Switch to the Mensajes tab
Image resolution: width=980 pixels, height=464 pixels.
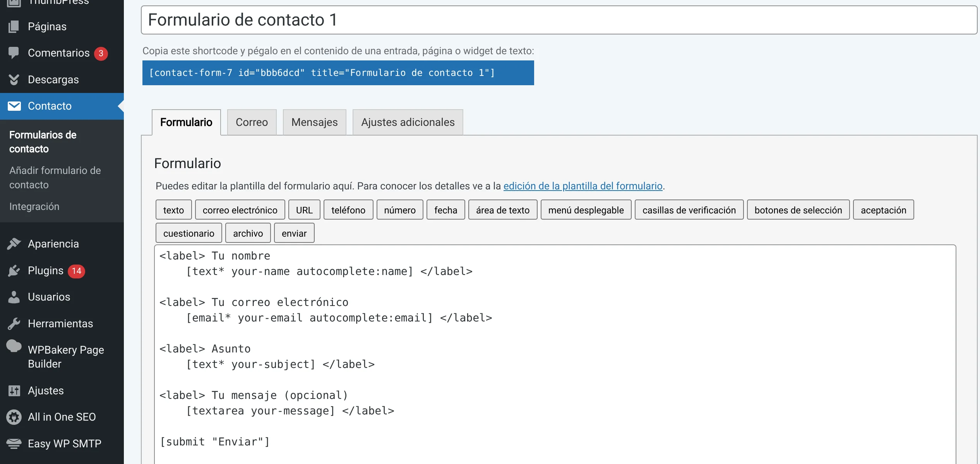tap(314, 122)
